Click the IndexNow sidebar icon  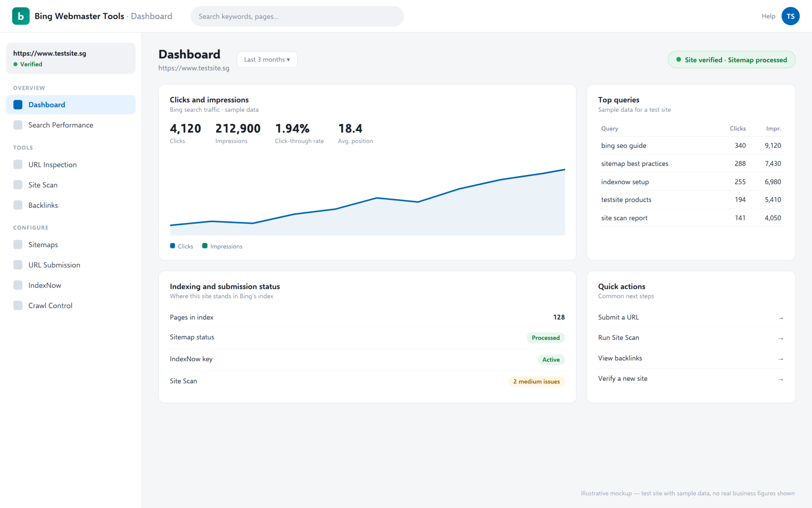18,285
